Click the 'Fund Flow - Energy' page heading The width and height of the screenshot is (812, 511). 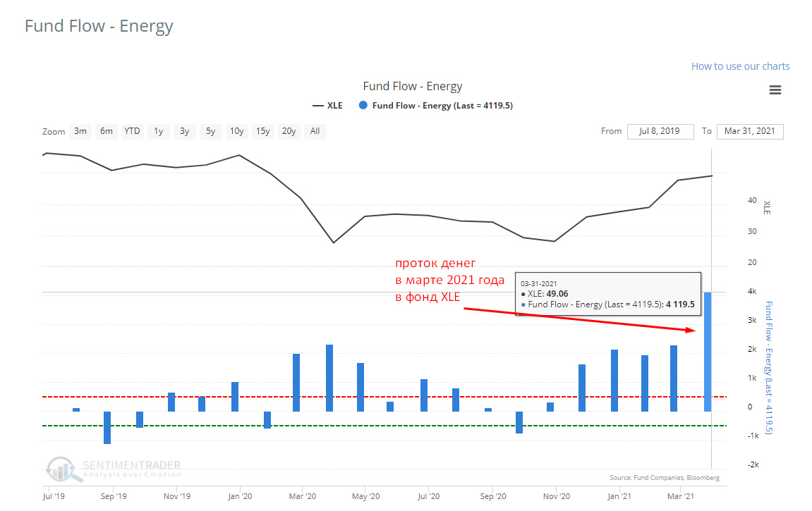point(99,26)
